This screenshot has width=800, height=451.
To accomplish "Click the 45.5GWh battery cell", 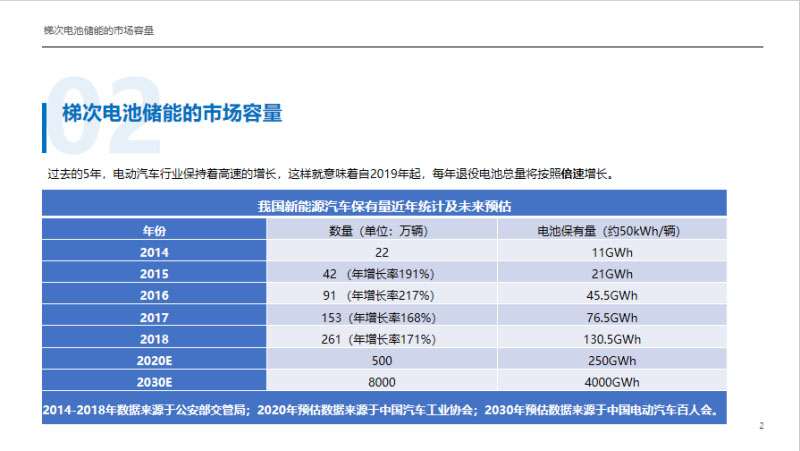I will coord(612,295).
